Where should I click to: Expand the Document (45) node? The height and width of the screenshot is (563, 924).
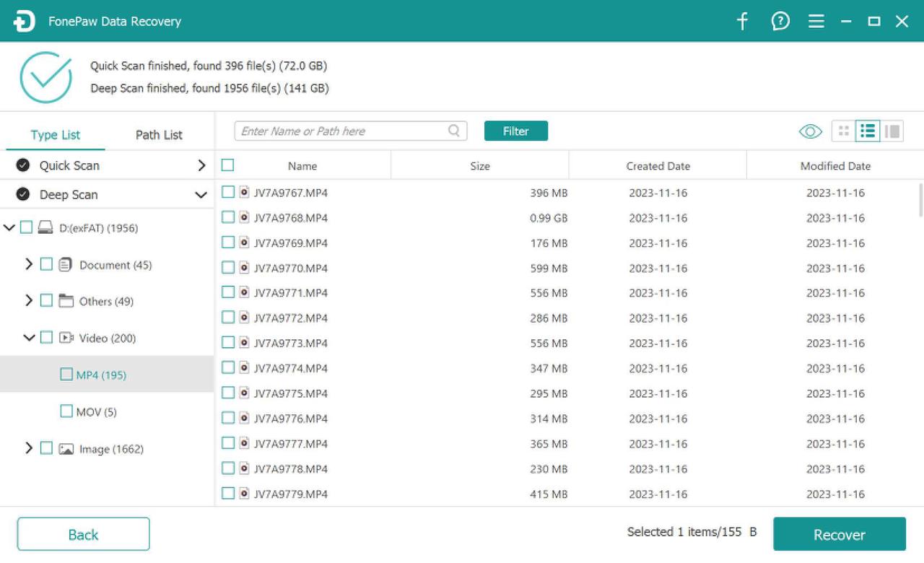click(29, 264)
